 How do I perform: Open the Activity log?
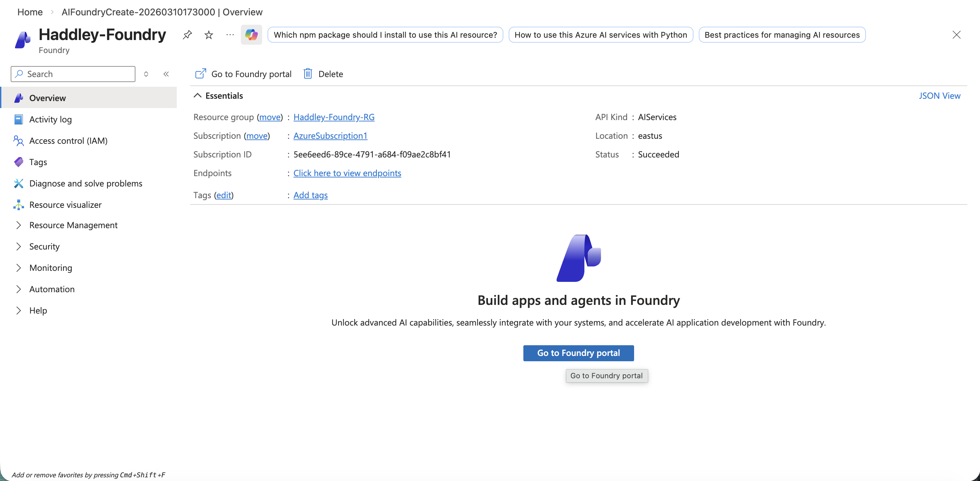pos(50,119)
